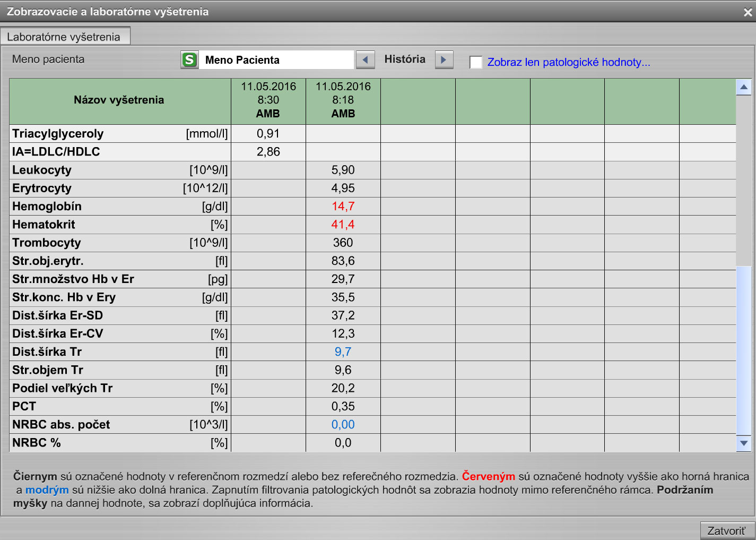The height and width of the screenshot is (540, 756).
Task: Enable the pathological values only checkbox
Action: point(476,62)
